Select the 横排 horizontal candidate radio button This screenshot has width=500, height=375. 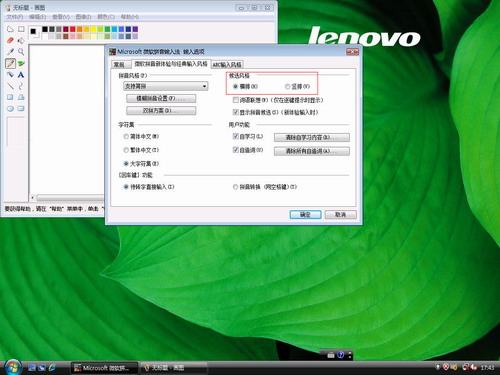tap(236, 87)
